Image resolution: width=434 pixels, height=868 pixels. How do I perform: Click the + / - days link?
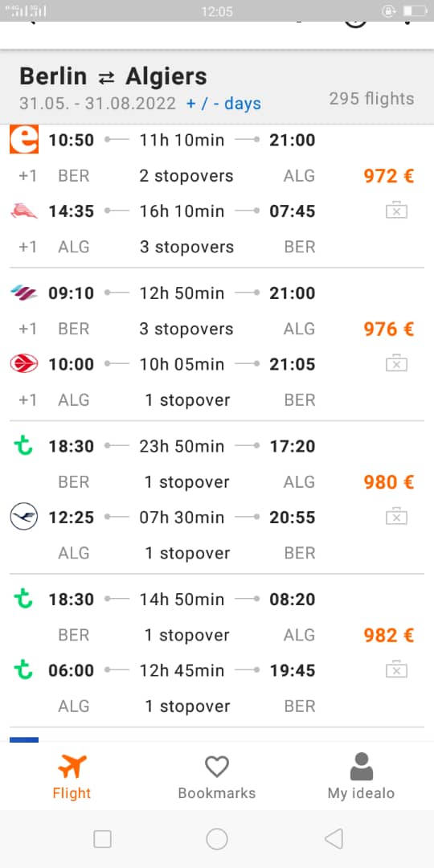pyautogui.click(x=223, y=104)
